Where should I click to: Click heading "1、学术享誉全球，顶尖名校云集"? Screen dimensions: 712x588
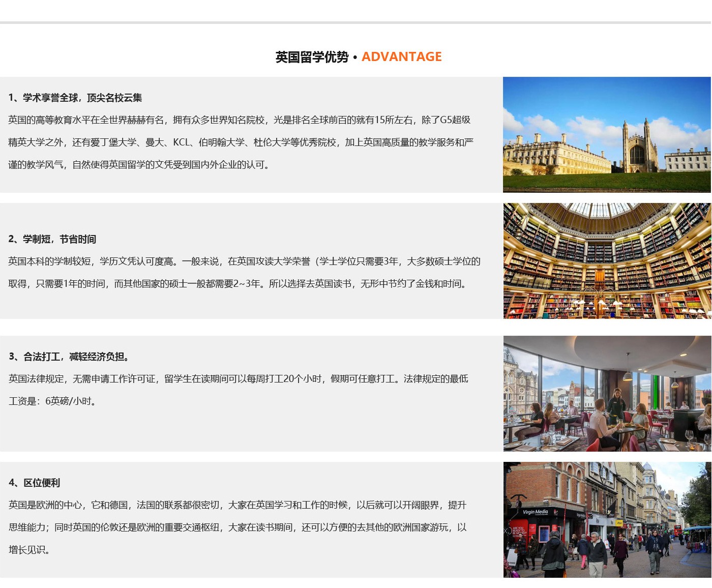click(x=75, y=98)
